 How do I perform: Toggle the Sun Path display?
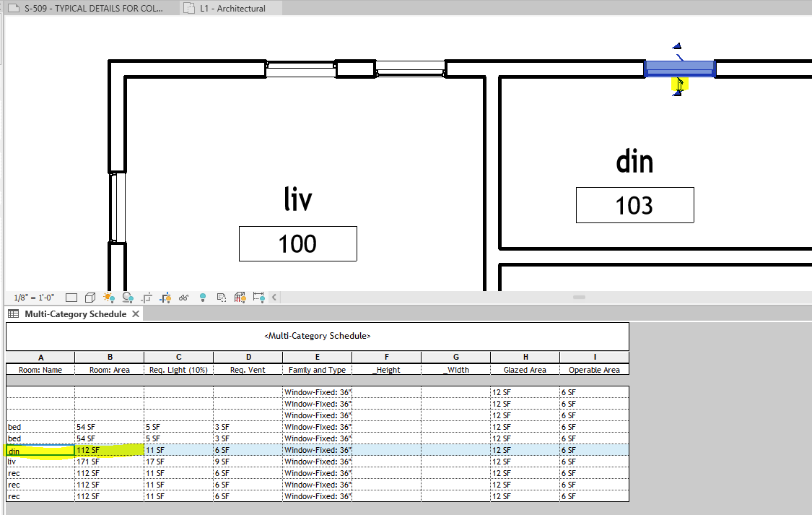click(x=108, y=297)
